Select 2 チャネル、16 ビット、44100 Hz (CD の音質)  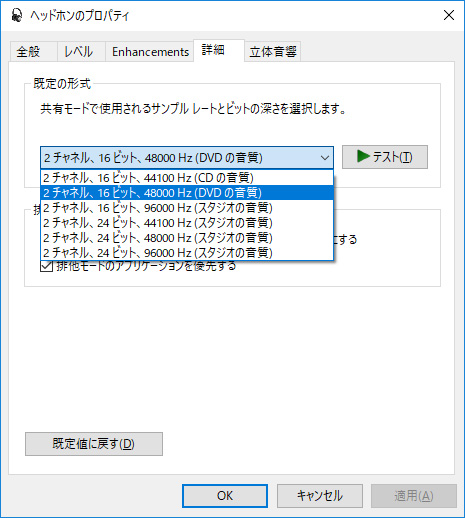click(187, 178)
